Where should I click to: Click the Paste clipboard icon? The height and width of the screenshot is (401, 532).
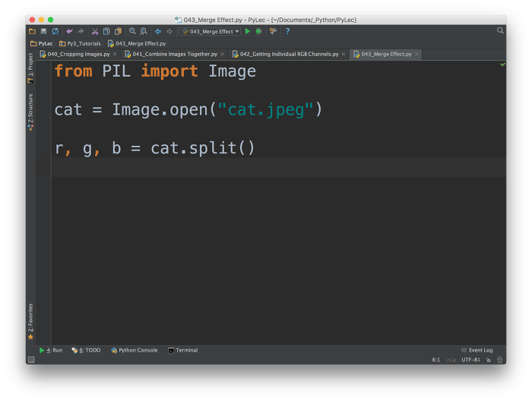point(118,31)
